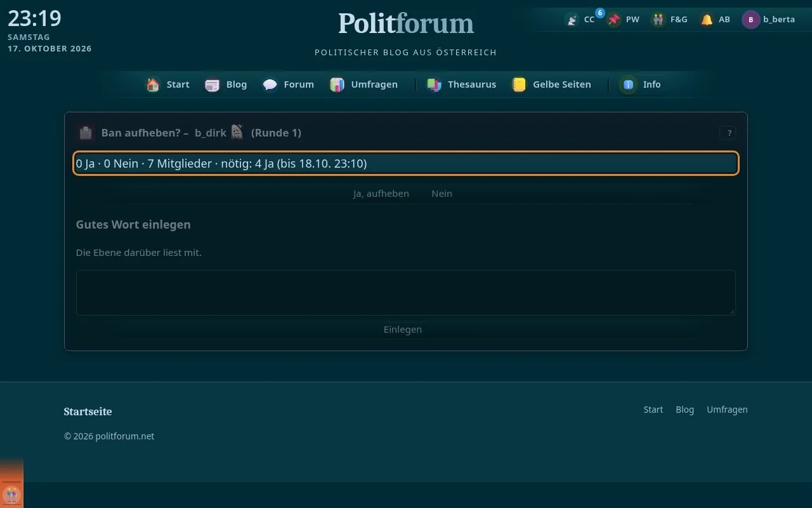This screenshot has width=812, height=508.
Task: Follow footer Blog link
Action: [x=685, y=410]
